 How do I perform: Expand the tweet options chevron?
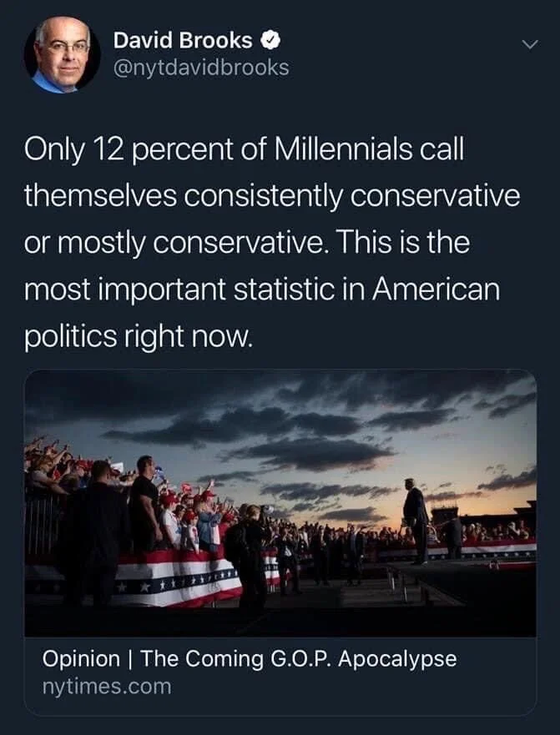(x=531, y=44)
